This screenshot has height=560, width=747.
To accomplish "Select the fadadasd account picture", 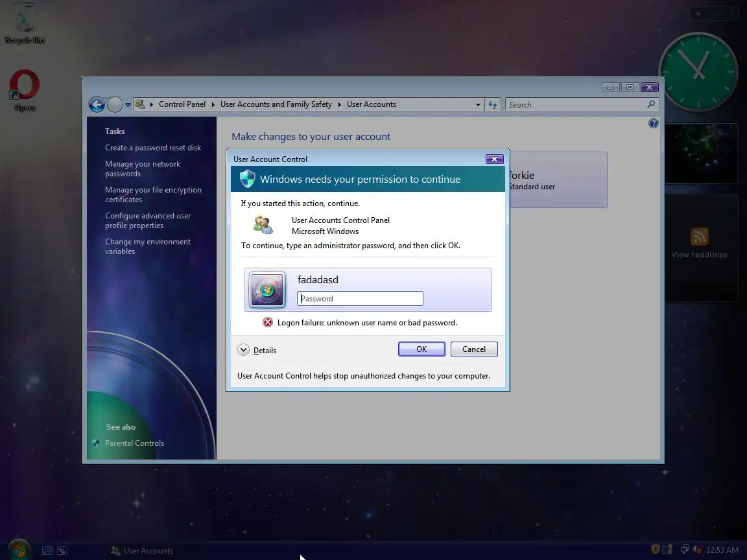I will [267, 289].
